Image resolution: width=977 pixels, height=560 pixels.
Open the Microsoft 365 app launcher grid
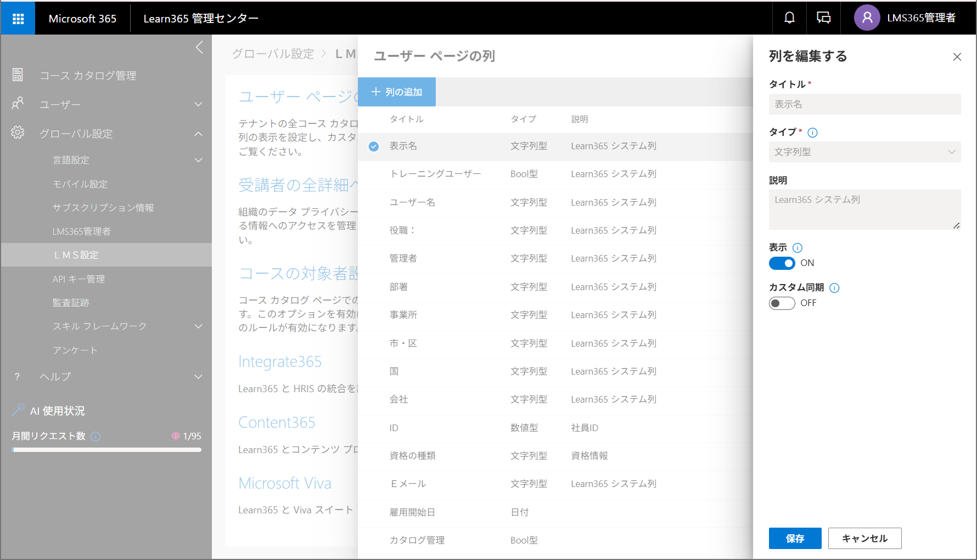18,18
